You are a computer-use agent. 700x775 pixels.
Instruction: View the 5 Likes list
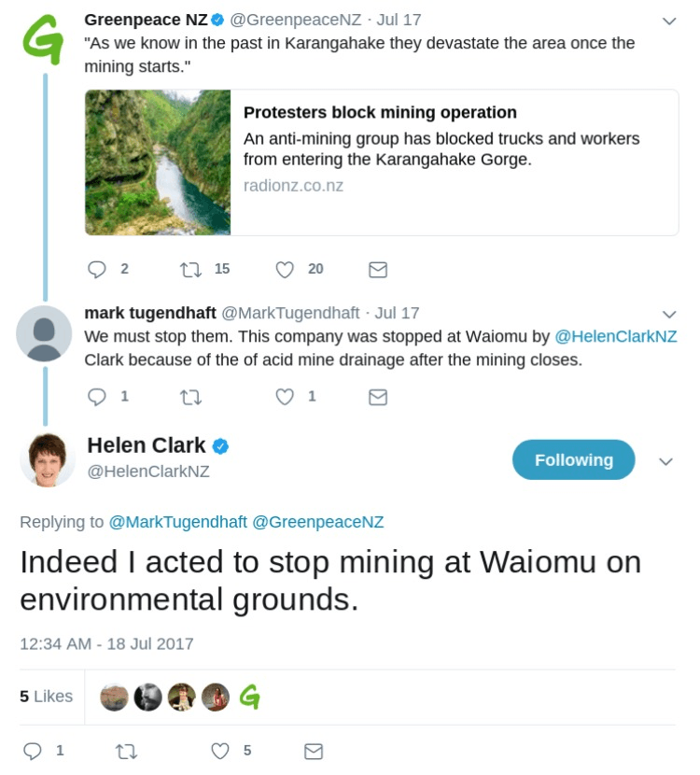pos(46,696)
